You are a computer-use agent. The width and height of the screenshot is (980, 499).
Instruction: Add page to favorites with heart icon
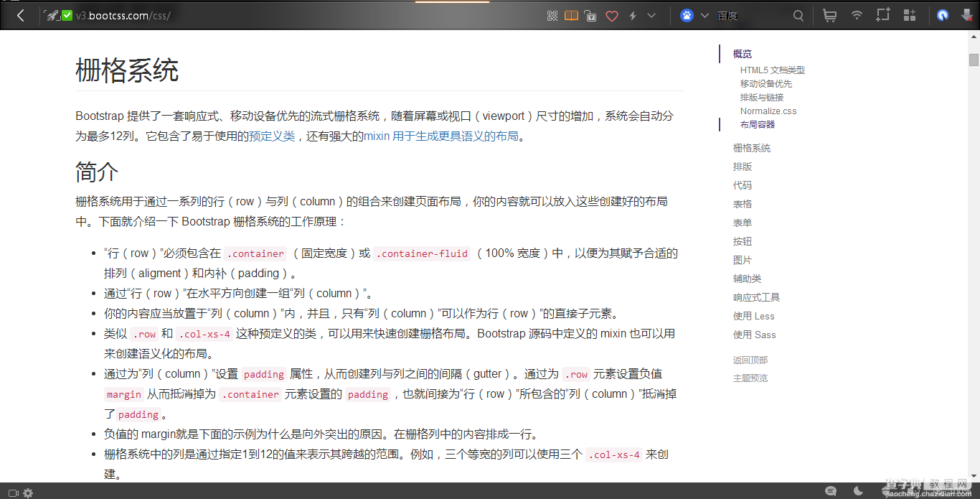612,16
